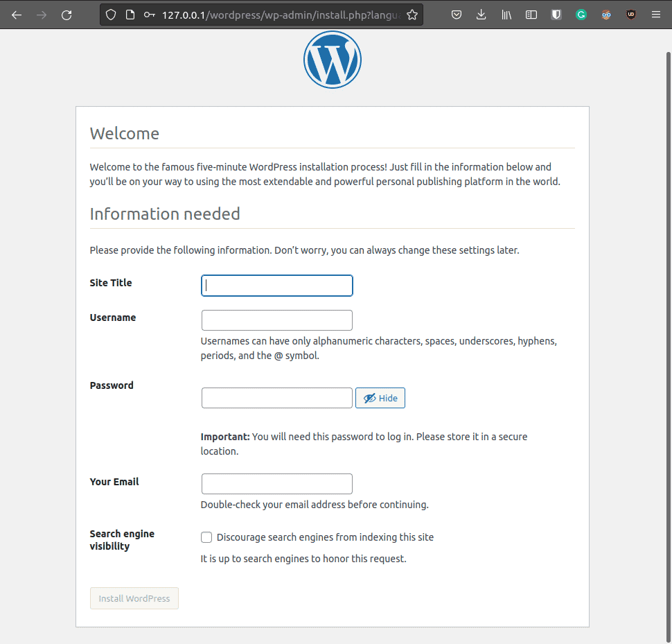Click the "Welcome" heading

click(124, 134)
